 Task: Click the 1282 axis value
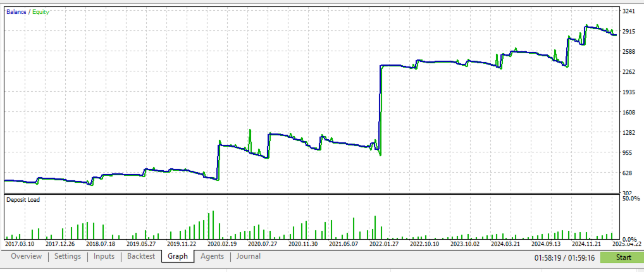630,133
